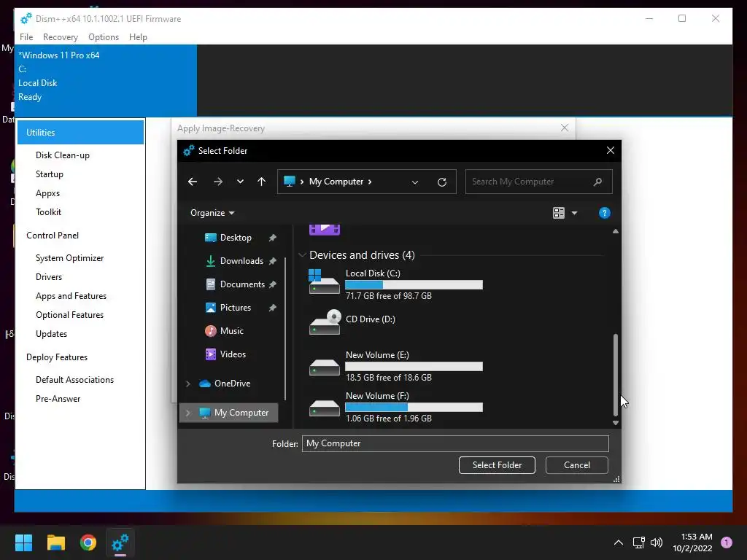Click the Folder name input field
Screen dimensions: 747x560
point(455,443)
